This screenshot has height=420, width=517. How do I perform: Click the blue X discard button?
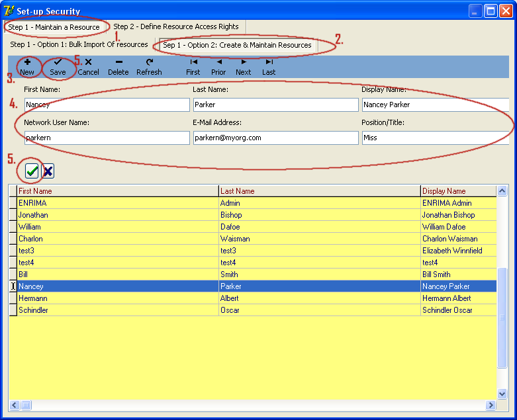(x=48, y=171)
